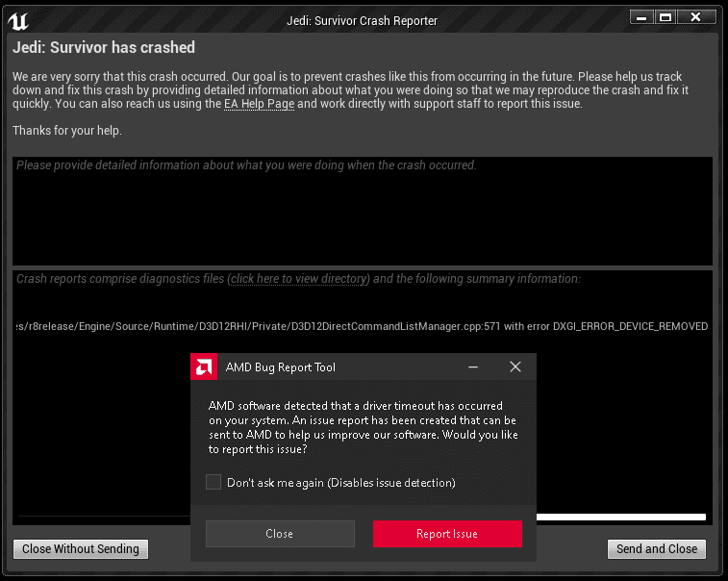Click the AMD Bug Report Tool title text
This screenshot has height=581, width=728.
point(280,367)
